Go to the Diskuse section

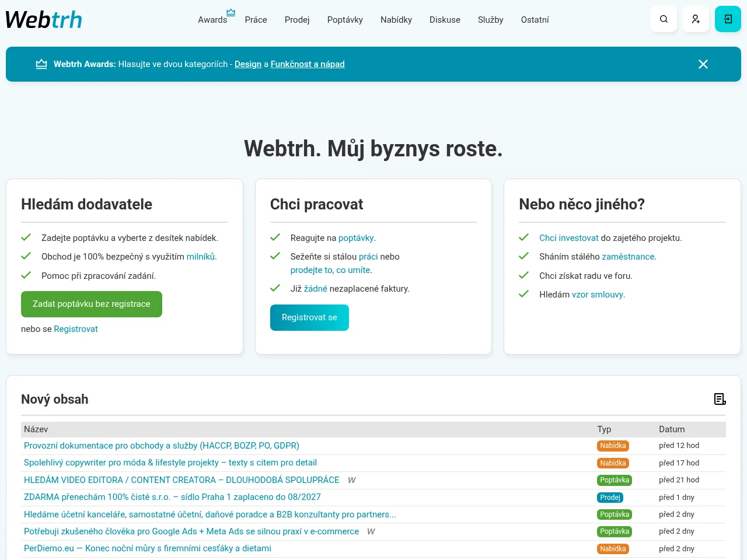(445, 20)
